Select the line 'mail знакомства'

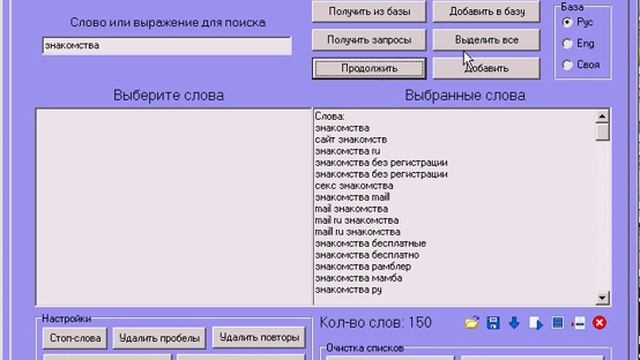351,209
